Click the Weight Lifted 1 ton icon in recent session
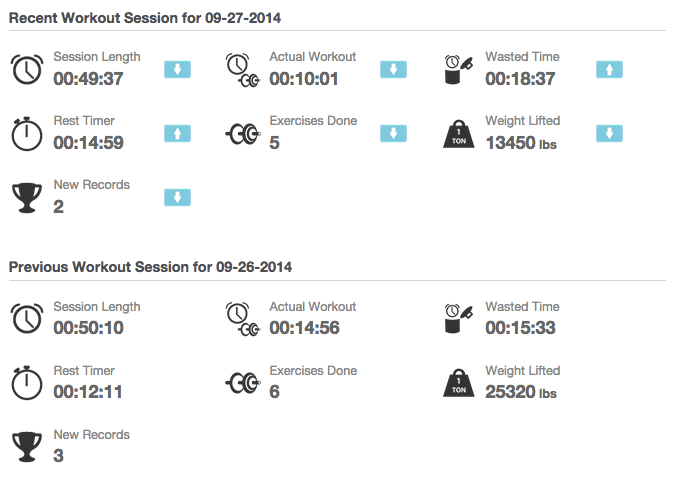 pyautogui.click(x=459, y=134)
